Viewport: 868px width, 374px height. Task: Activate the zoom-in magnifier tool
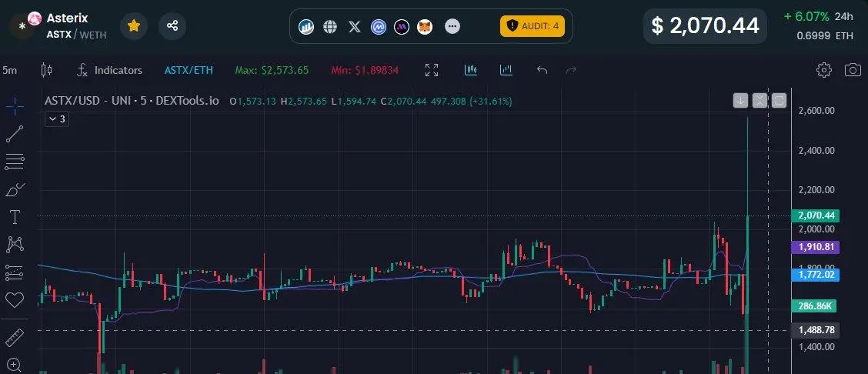pos(15,365)
